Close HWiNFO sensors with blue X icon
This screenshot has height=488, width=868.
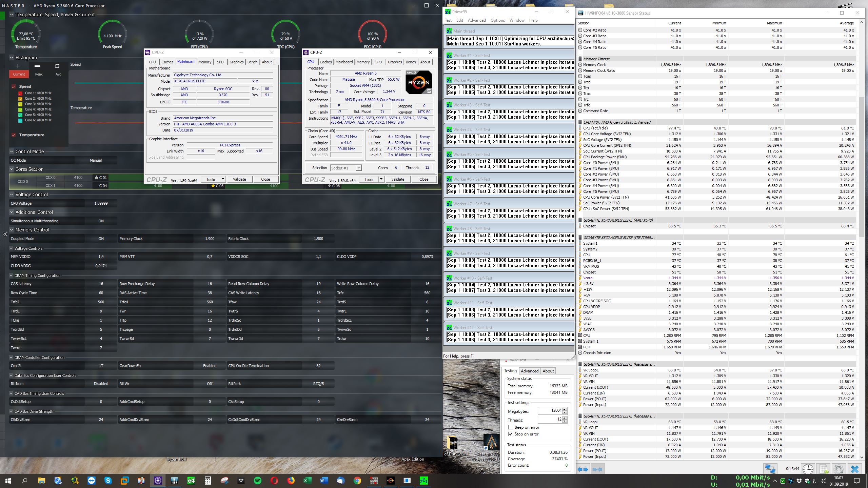coord(855,469)
